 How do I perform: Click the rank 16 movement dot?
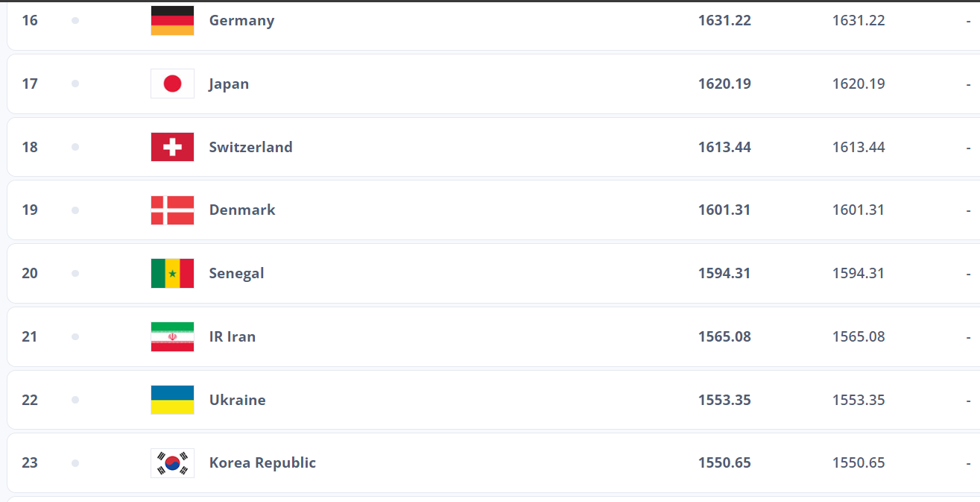pos(75,21)
